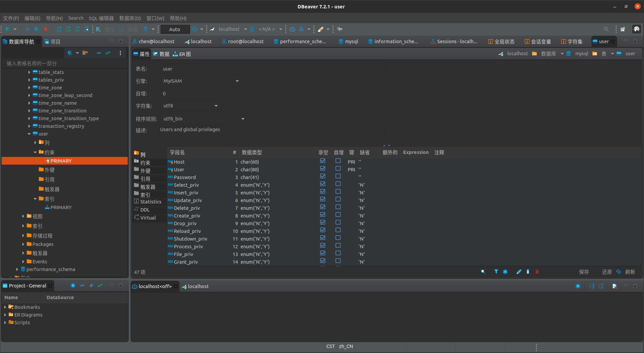Click the brush tool icon in toolbar
Screen dimensions: 644x353
(321, 29)
